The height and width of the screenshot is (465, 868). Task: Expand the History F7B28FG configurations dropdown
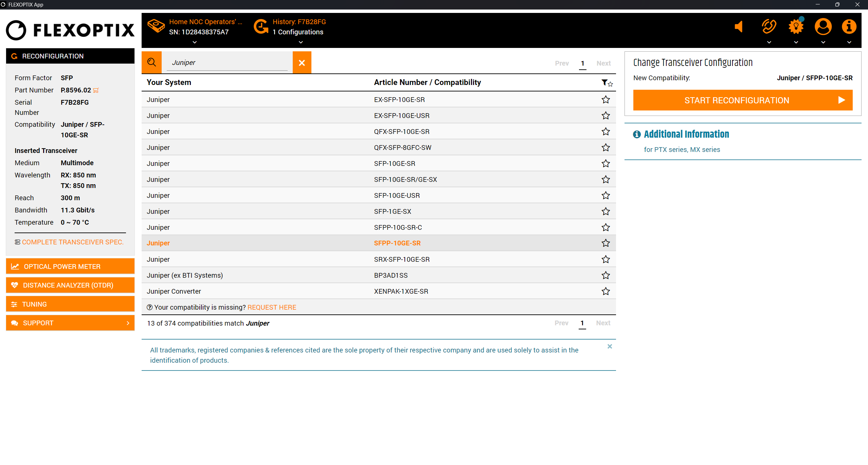tap(301, 42)
